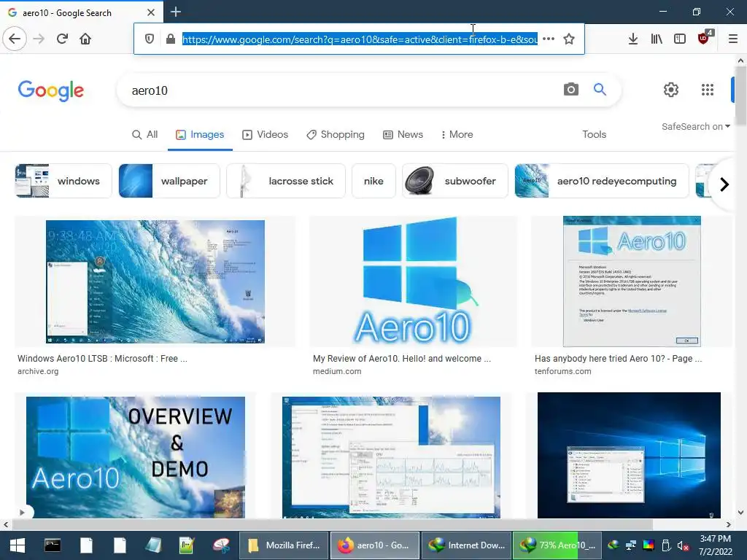Click the Firefox URL address bar
747x560 pixels.
tap(360, 39)
